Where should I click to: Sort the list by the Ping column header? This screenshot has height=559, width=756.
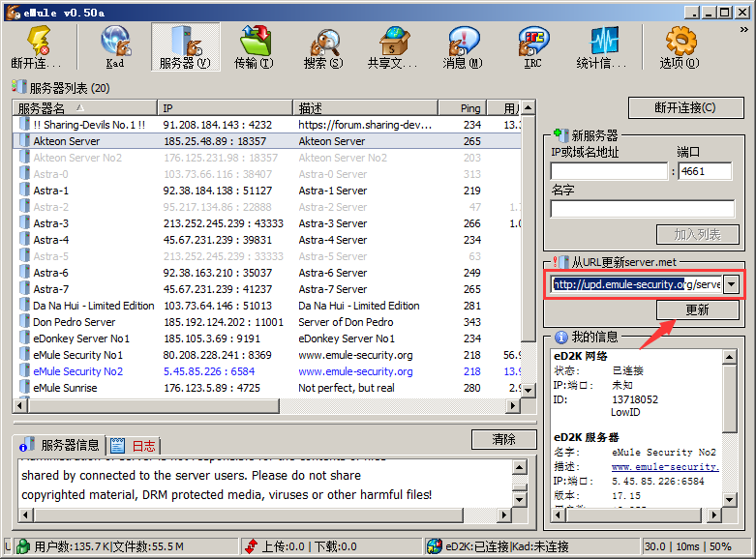click(x=470, y=107)
